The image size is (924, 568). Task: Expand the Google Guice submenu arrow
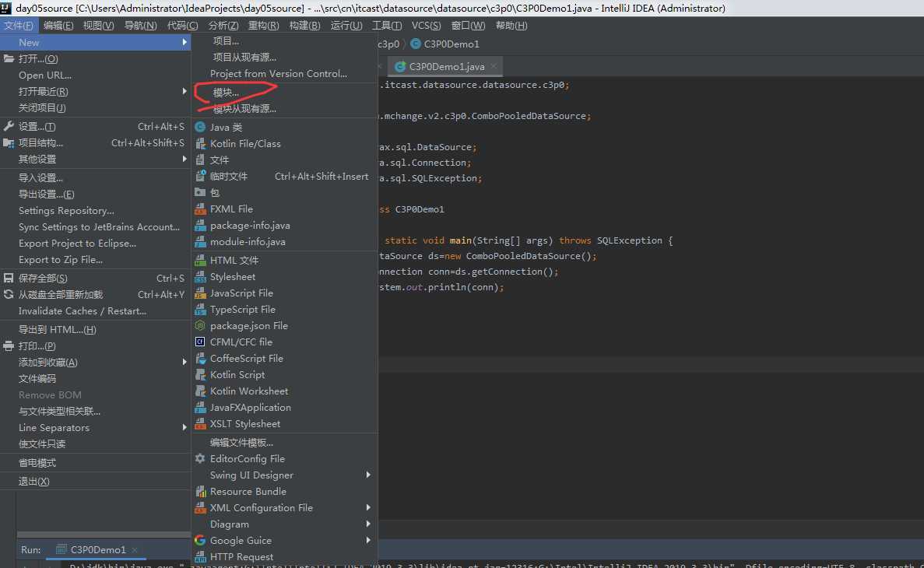(368, 540)
